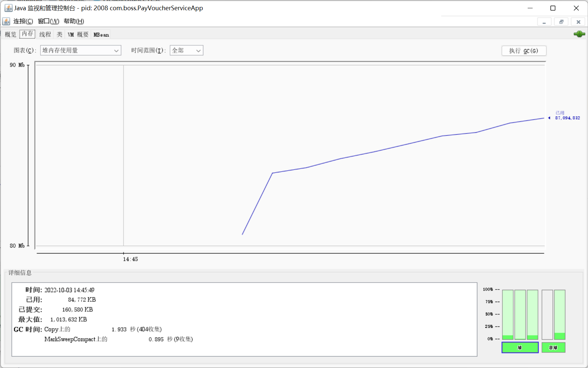Open the Java icon menu beside 连接(C)

pos(6,21)
